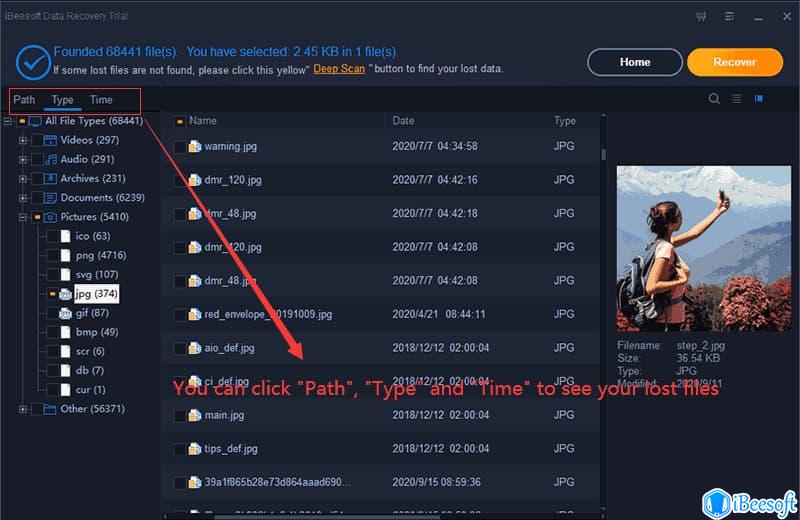The height and width of the screenshot is (520, 800).
Task: Collapse the Pictures tree node
Action: coord(22,217)
